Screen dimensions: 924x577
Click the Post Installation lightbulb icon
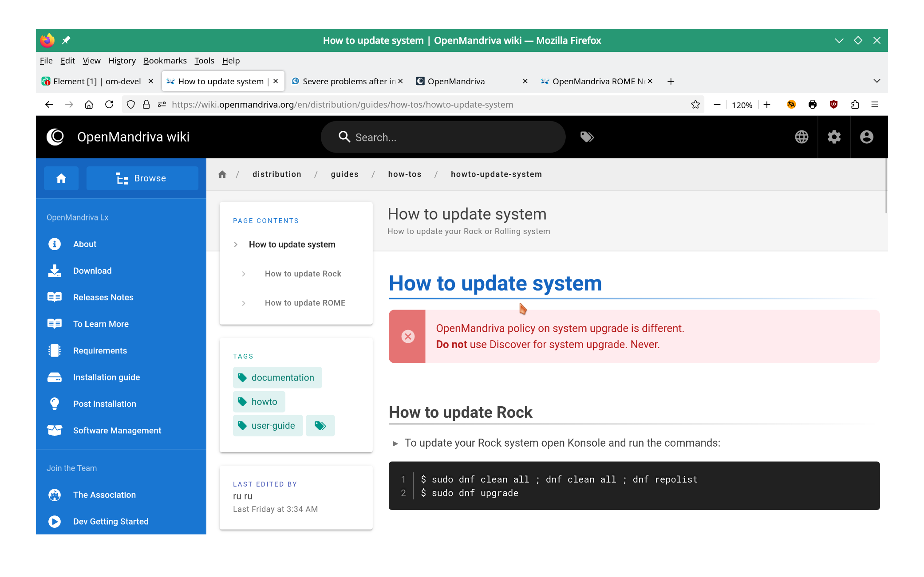(55, 404)
